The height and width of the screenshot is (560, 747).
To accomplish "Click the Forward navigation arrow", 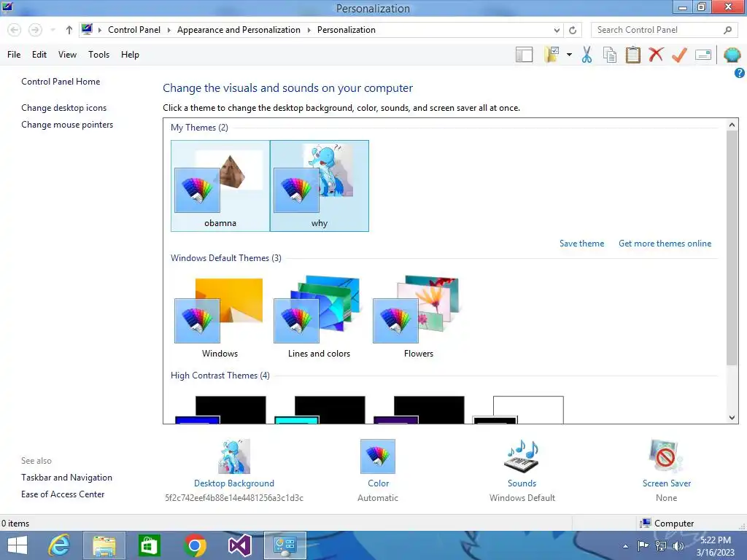I will click(x=35, y=30).
